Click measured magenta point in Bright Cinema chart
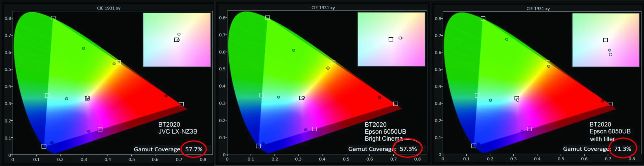This screenshot has width=644, height=166. click(306, 130)
